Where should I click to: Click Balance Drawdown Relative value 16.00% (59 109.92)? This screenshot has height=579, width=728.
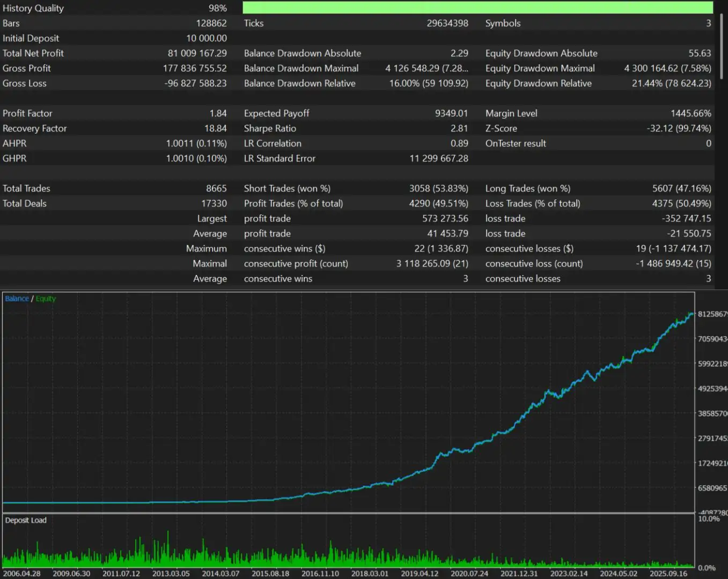429,83
